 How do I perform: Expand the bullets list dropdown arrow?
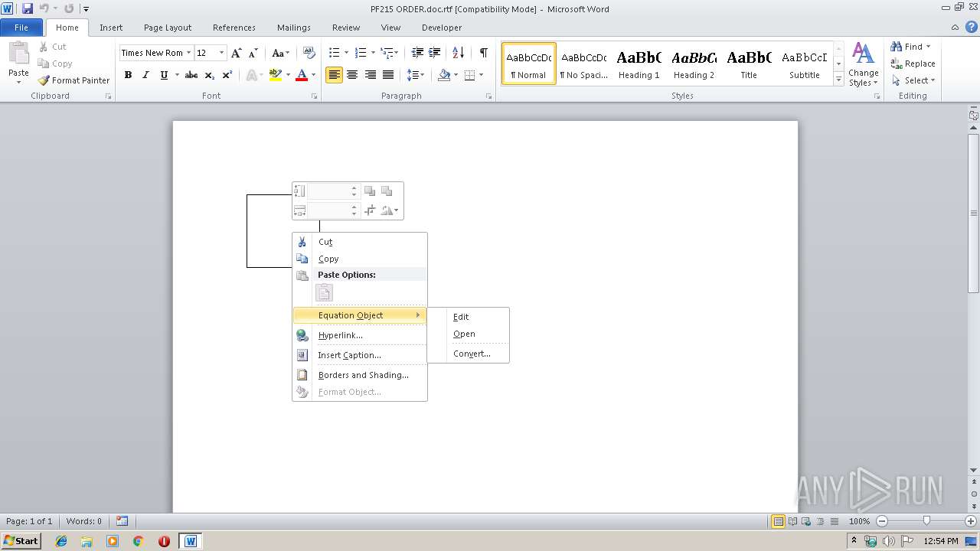tap(347, 53)
